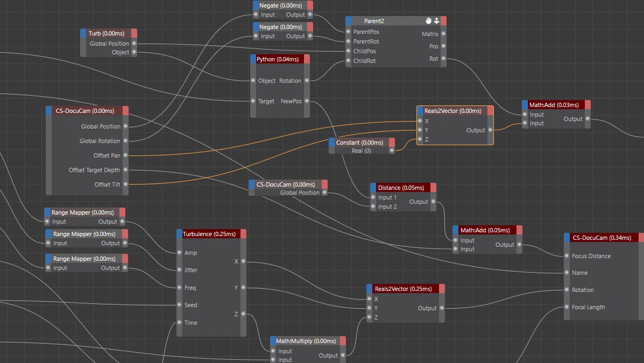Screen dimensions: 644x363
Task: Open blue inputs corner of Constant node
Action: [x=331, y=143]
